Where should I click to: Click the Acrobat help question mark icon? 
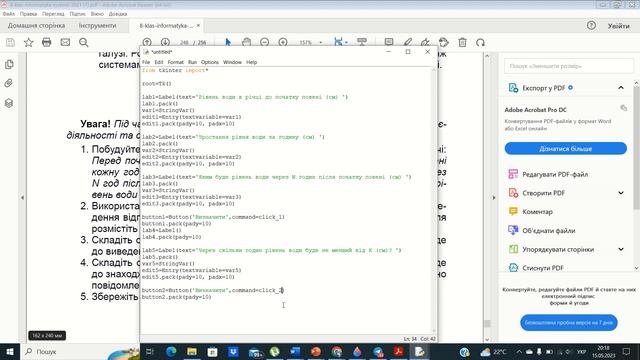tap(591, 26)
